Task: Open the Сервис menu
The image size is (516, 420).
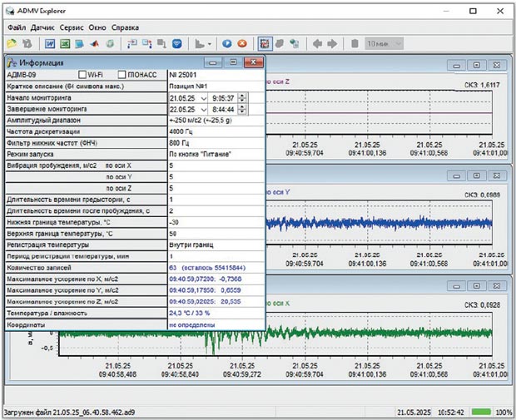Action: pyautogui.click(x=72, y=27)
